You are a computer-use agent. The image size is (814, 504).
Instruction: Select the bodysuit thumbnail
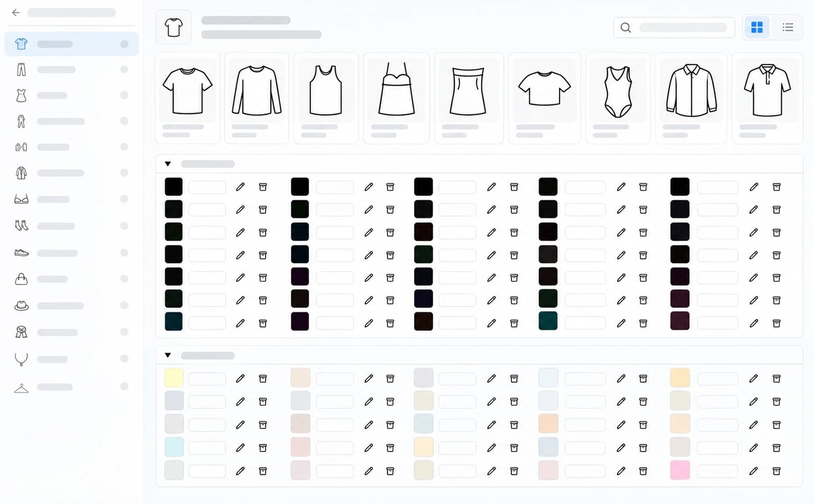pos(618,98)
